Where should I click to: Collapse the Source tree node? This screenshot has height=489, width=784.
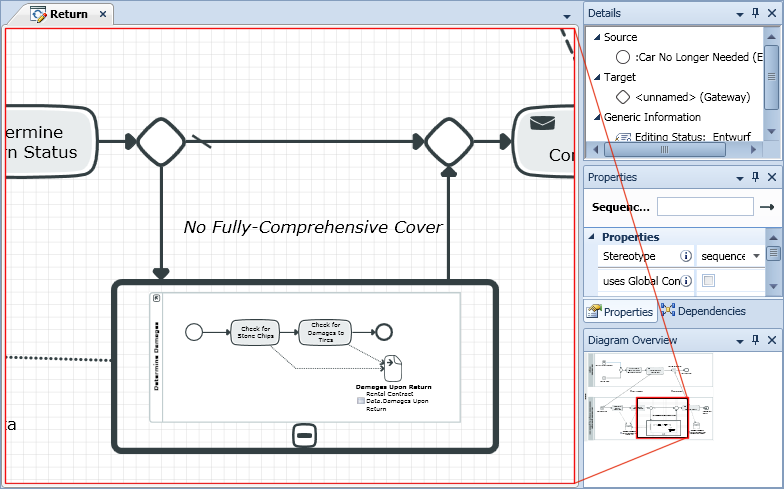pyautogui.click(x=596, y=37)
